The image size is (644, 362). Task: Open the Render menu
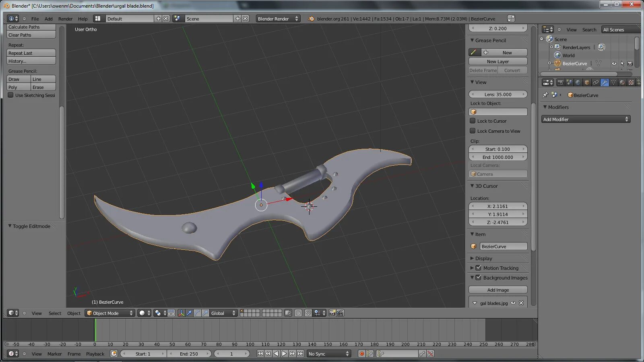(65, 19)
